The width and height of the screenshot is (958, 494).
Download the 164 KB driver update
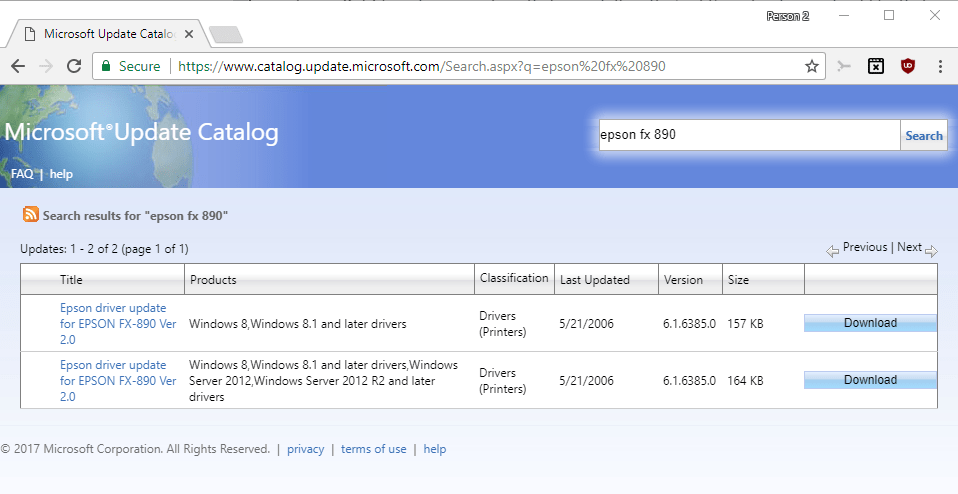870,380
